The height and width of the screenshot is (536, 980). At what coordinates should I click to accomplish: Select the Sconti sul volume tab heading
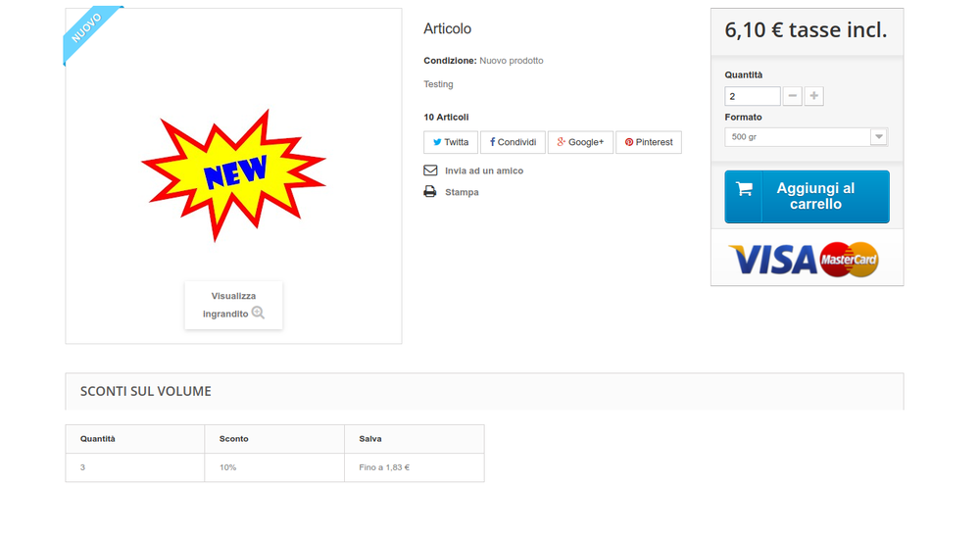(x=146, y=391)
